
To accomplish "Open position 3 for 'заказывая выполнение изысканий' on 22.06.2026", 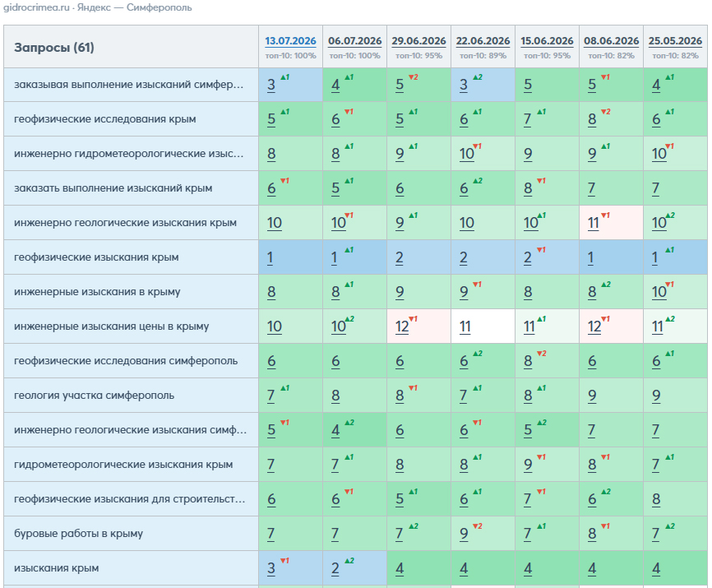I will coord(463,85).
